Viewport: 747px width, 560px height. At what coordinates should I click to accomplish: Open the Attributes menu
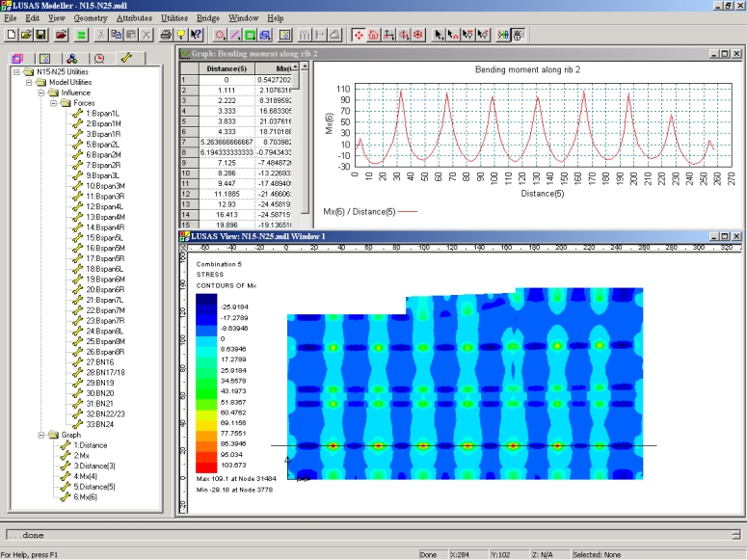tap(134, 18)
